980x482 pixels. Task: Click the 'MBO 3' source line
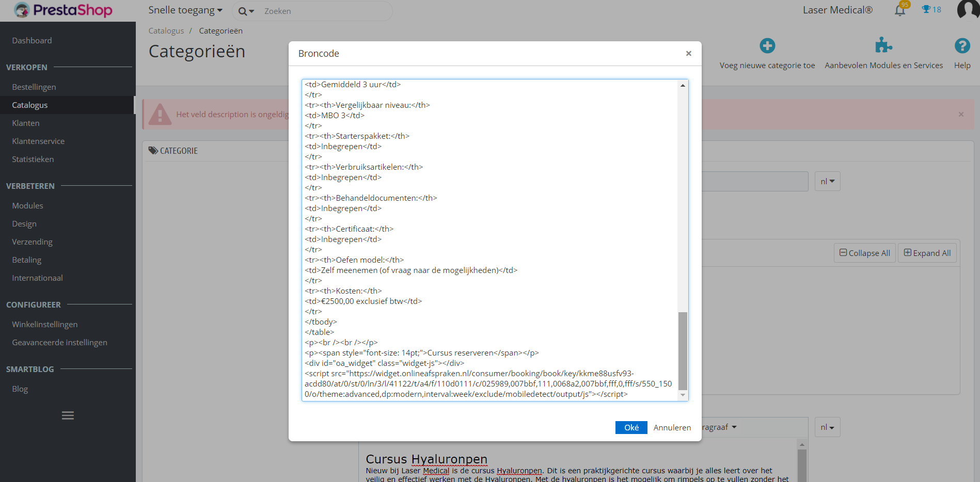[335, 116]
